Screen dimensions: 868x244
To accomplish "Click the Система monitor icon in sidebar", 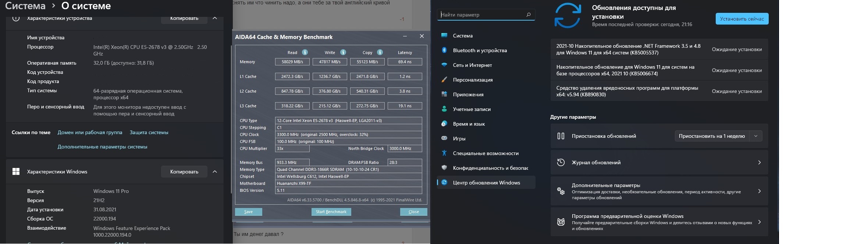I will (444, 35).
